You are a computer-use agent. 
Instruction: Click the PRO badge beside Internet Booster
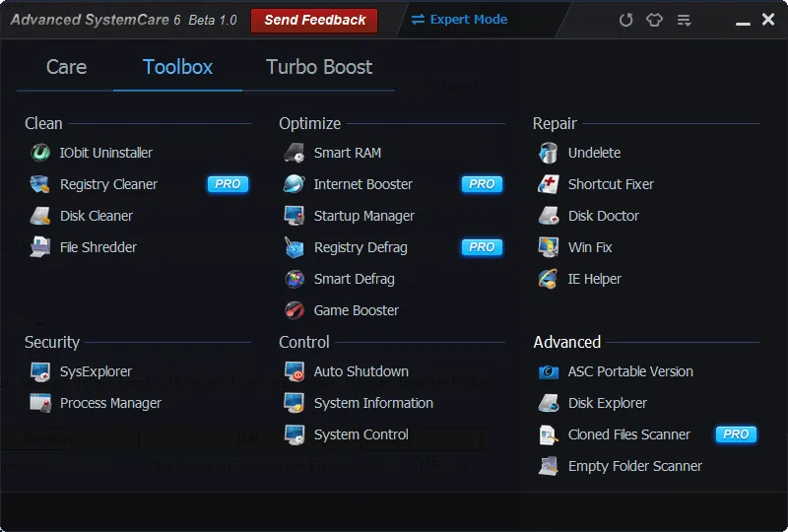pyautogui.click(x=482, y=184)
